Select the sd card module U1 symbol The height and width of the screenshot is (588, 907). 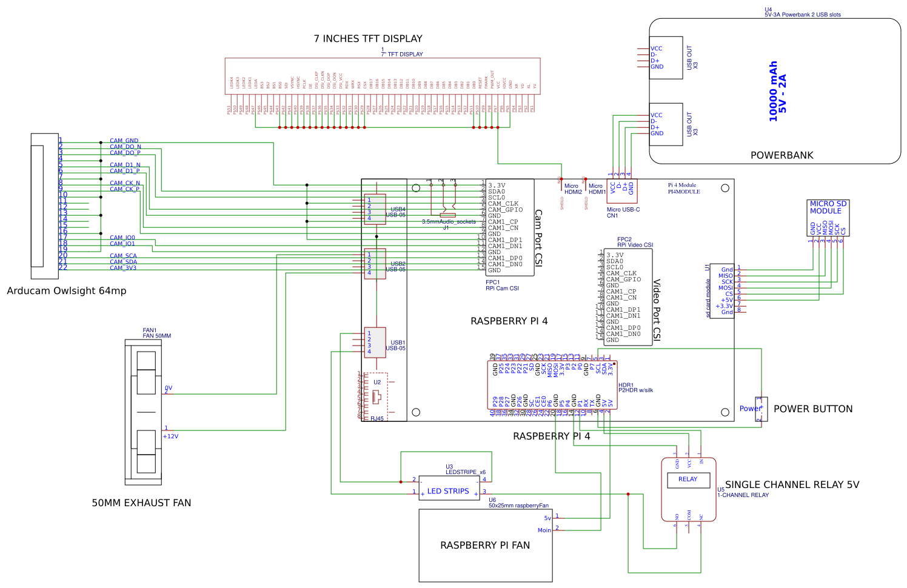(722, 290)
